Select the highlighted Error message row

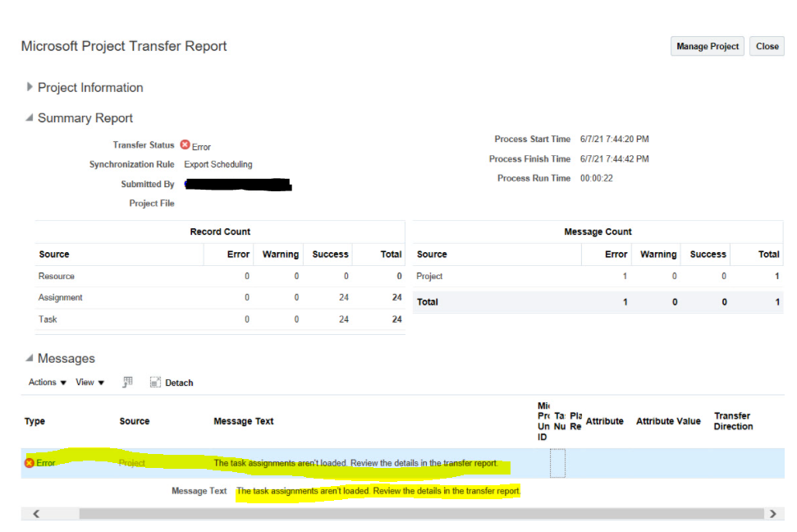(x=353, y=463)
